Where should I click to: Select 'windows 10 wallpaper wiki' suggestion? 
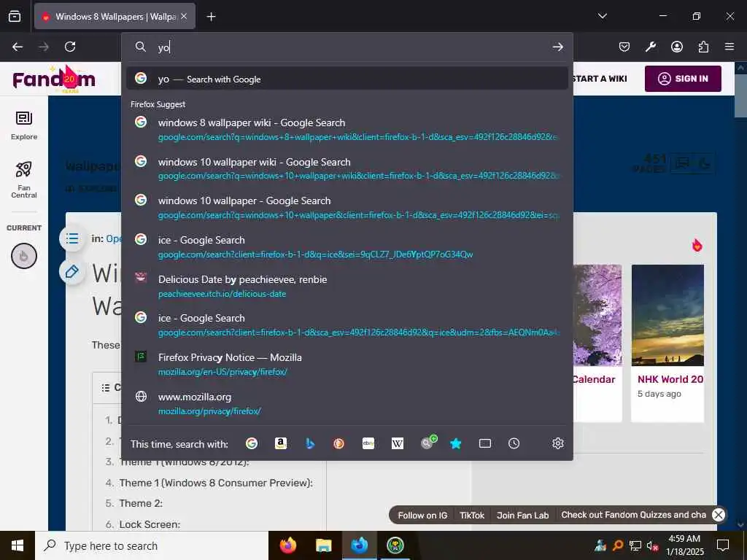(x=347, y=168)
